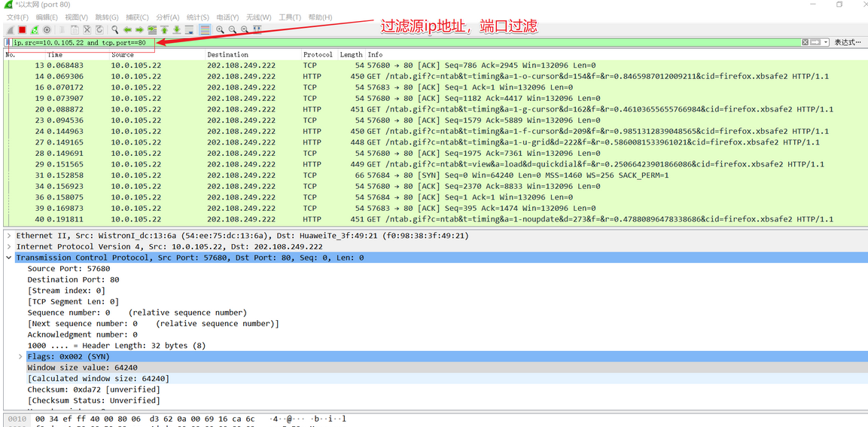This screenshot has height=427, width=868.
Task: Open the 无线(W) menu
Action: tap(258, 18)
